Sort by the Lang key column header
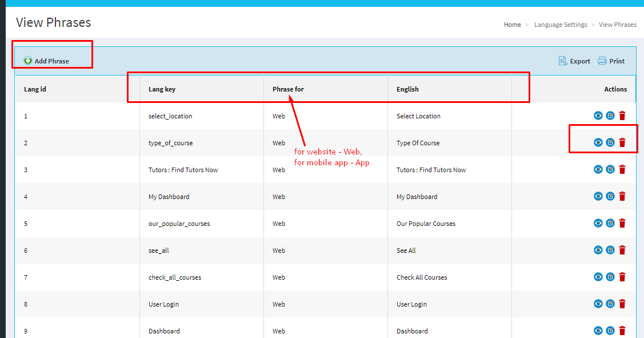Image resolution: width=644 pixels, height=338 pixels. (x=162, y=89)
